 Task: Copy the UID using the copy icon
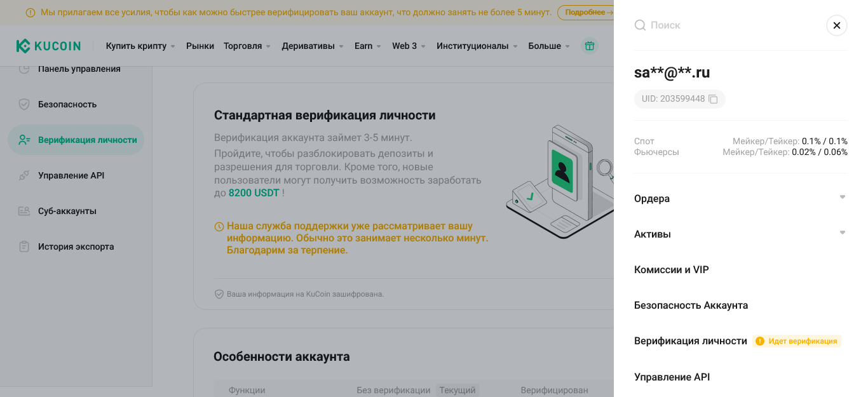(x=713, y=99)
